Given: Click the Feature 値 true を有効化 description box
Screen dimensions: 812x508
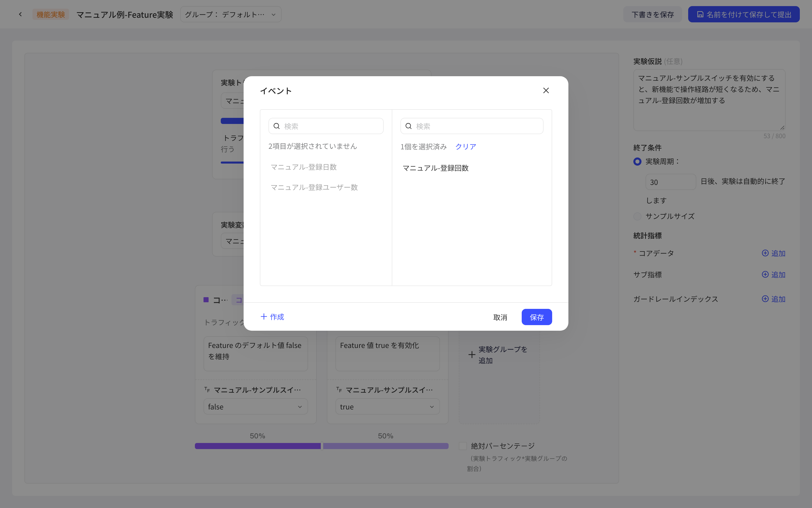Looking at the screenshot, I should pyautogui.click(x=387, y=354).
